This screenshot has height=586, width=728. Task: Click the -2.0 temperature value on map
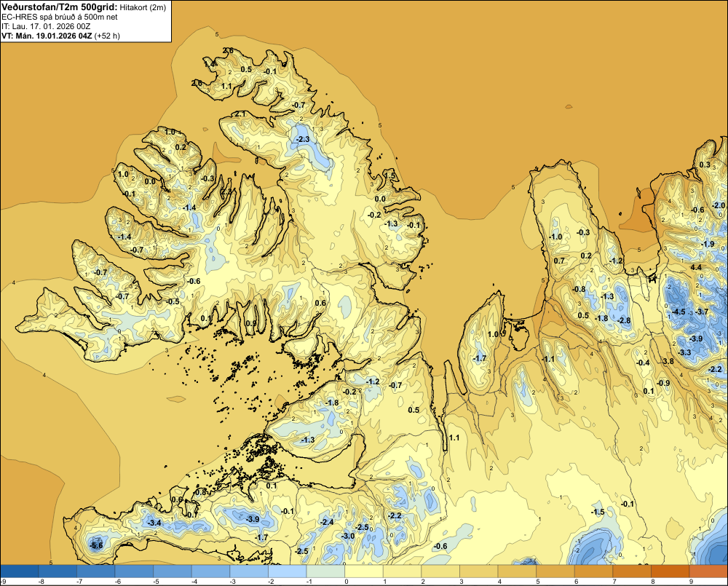[719, 205]
